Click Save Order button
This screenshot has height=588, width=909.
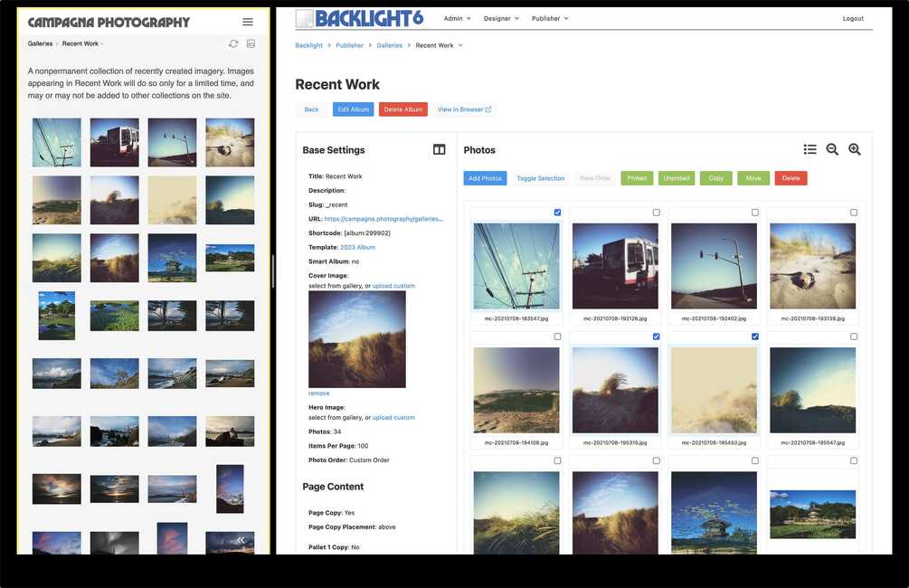click(x=595, y=178)
